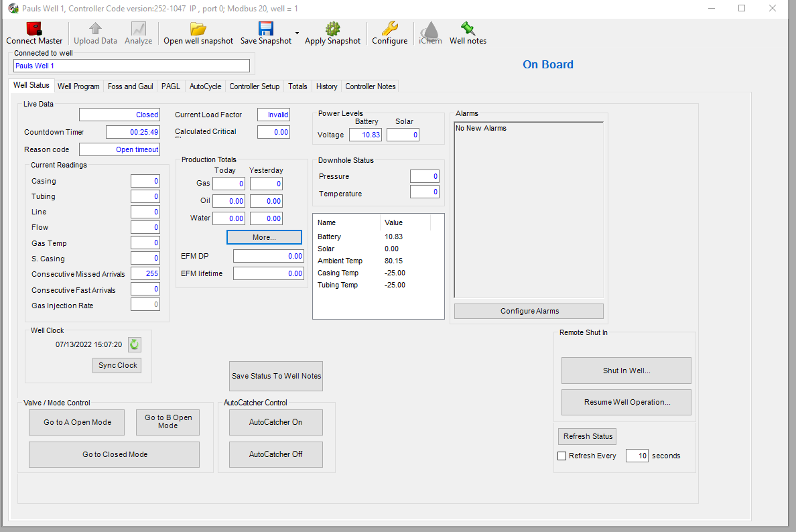Click the Tubing reading field
The height and width of the screenshot is (532, 796).
(145, 196)
